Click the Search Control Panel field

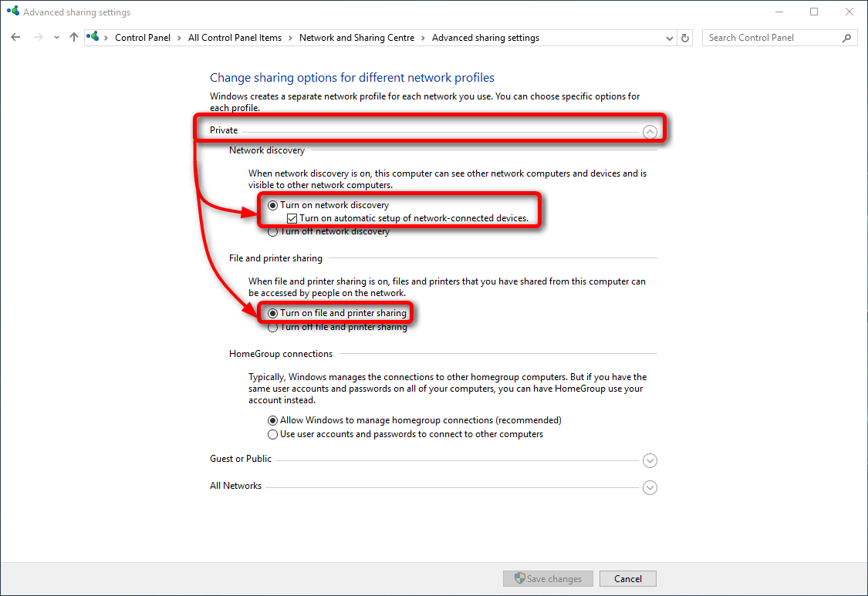pyautogui.click(x=779, y=38)
